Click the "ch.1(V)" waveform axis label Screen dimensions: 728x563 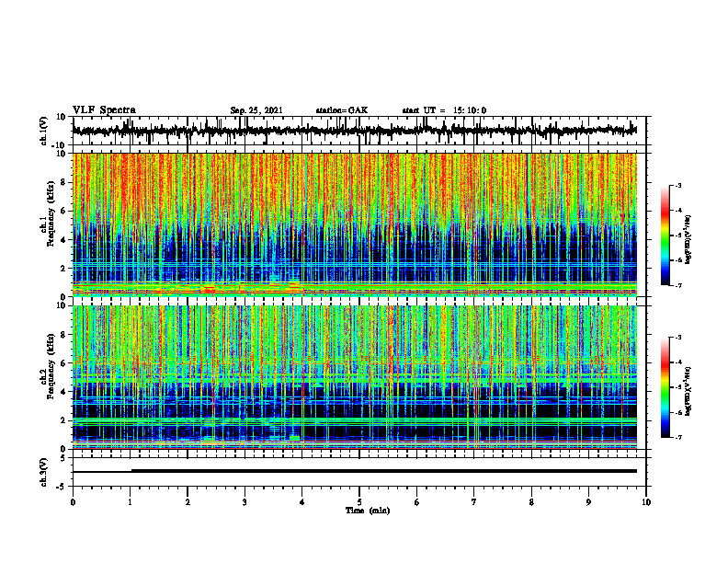tap(43, 131)
